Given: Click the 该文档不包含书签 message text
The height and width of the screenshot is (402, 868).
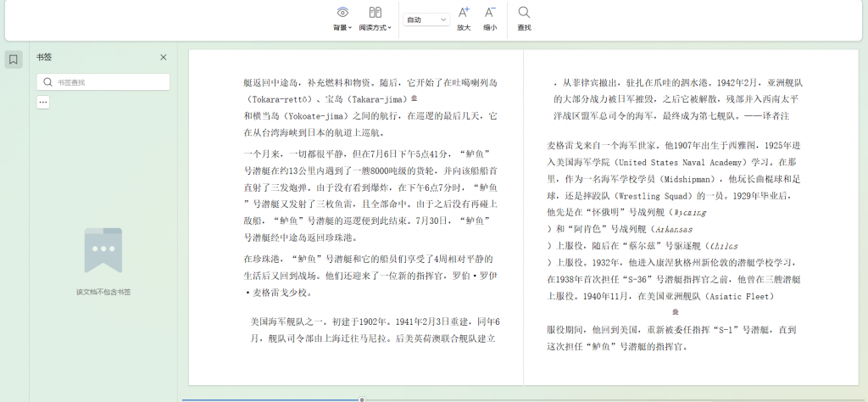Looking at the screenshot, I should click(x=103, y=292).
